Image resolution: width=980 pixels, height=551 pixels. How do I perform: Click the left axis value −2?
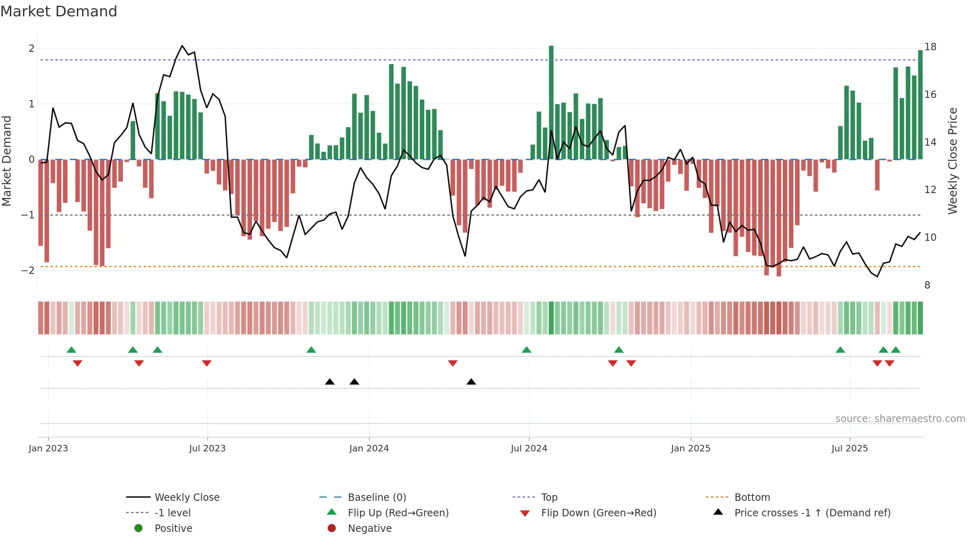click(28, 270)
